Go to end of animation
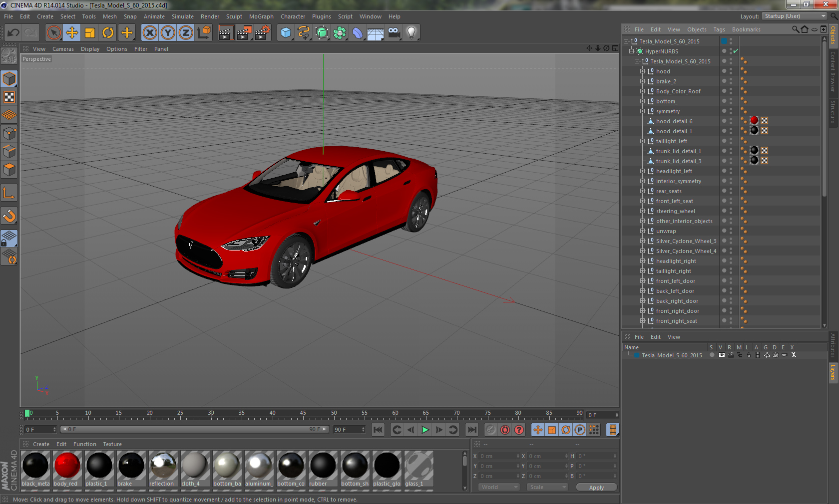 (x=471, y=430)
